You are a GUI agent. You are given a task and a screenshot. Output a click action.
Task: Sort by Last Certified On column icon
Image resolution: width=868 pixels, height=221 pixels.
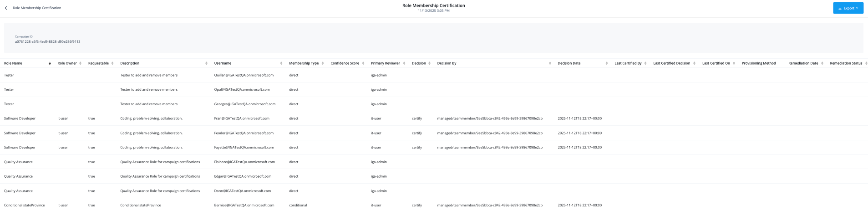pos(734,63)
